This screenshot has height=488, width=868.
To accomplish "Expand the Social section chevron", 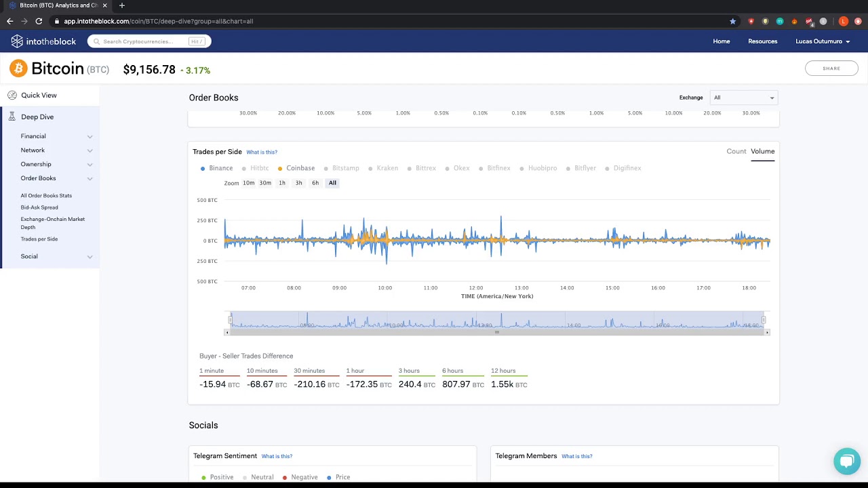I will point(90,257).
